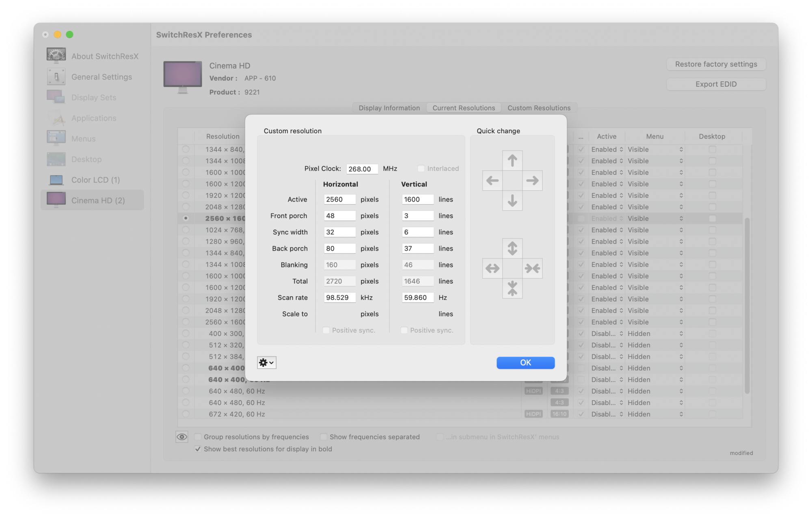Open the gear actions dropdown
This screenshot has width=812, height=518.
tap(267, 362)
